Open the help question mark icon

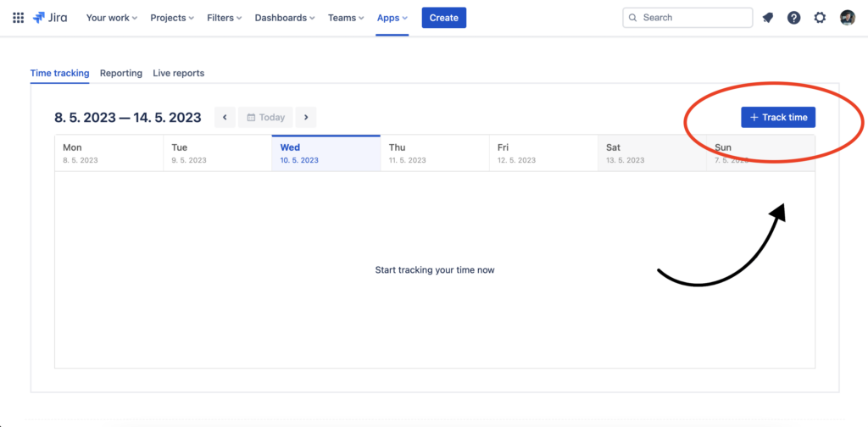[x=793, y=18]
